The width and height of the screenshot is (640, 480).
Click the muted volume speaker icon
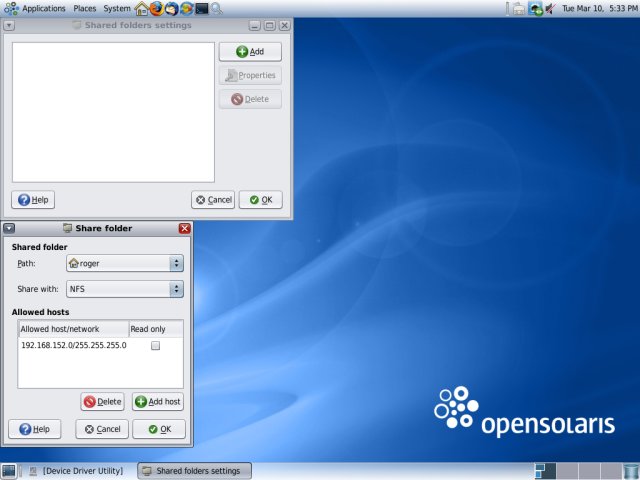pyautogui.click(x=551, y=9)
